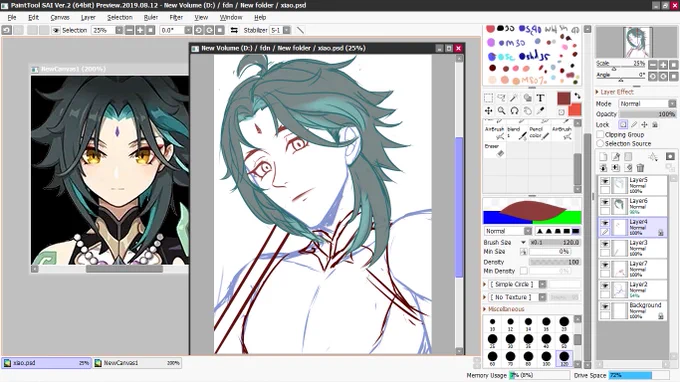Select the Zoom magnifier tool
This screenshot has height=382, width=680.
click(501, 111)
